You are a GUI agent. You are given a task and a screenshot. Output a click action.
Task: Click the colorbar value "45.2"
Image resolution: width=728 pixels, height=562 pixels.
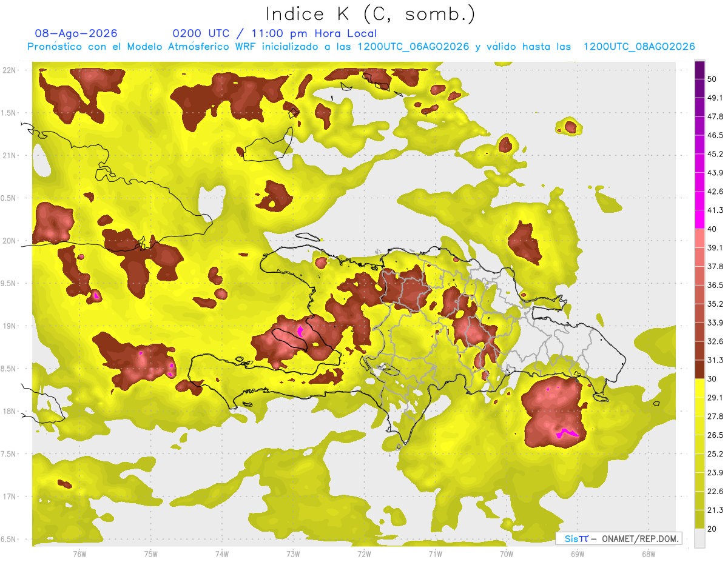tap(715, 154)
